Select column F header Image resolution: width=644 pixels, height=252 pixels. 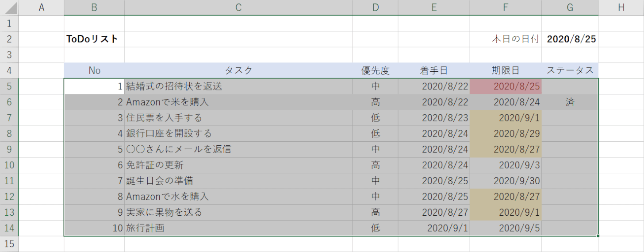pos(506,8)
